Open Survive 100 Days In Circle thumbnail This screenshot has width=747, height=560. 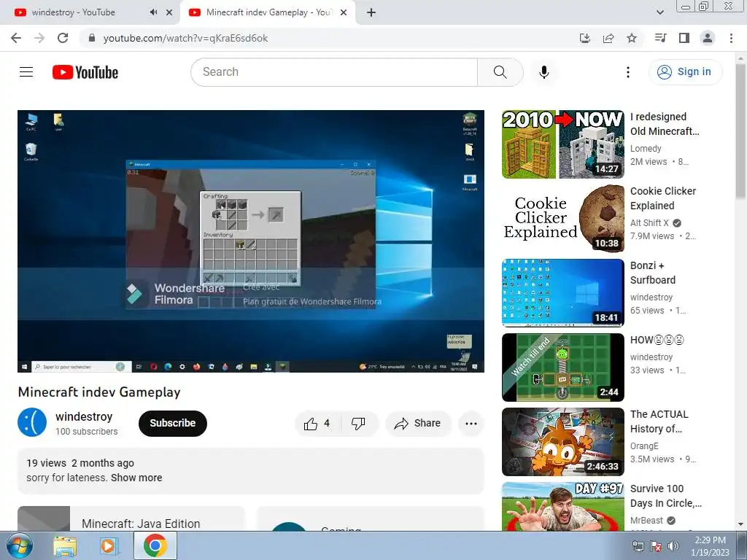coord(562,507)
